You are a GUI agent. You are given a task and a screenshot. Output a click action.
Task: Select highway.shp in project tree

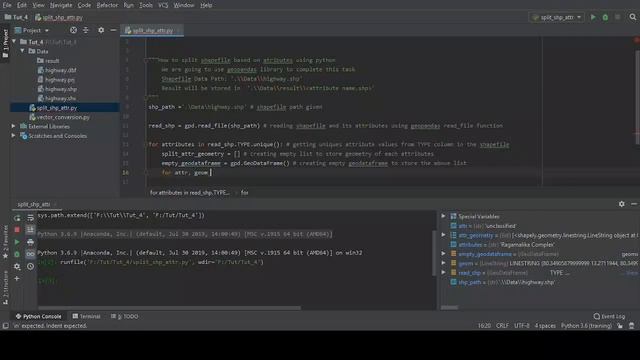pos(57,89)
